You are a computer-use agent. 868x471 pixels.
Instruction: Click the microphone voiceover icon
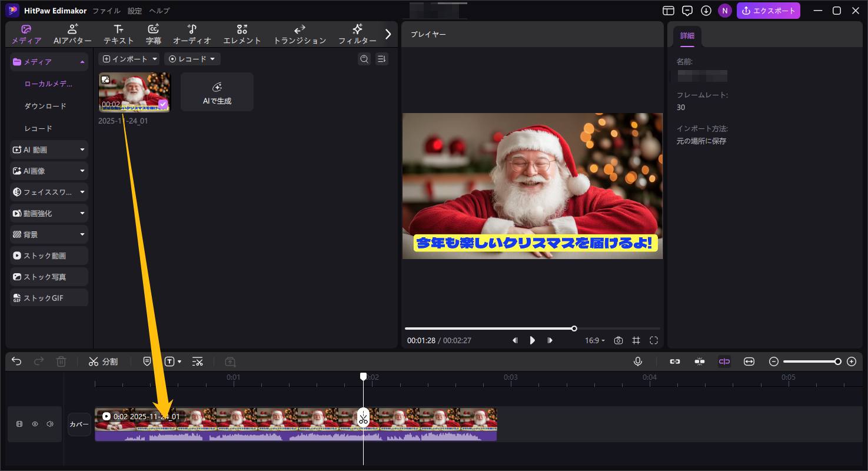pos(637,361)
